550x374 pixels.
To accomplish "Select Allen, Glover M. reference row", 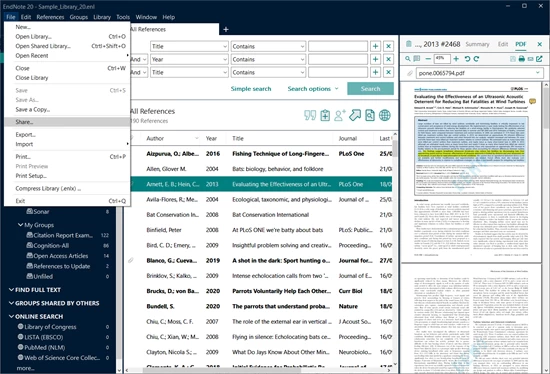I will pos(259,169).
